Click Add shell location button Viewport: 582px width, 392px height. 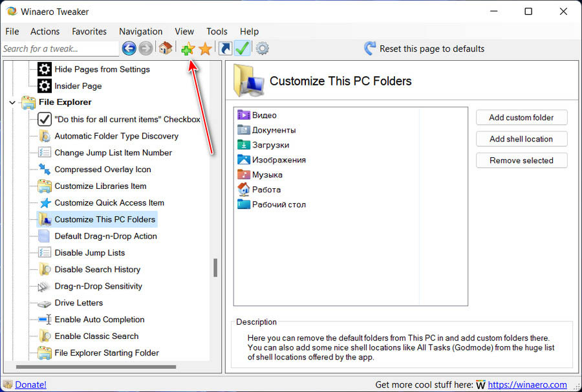click(521, 139)
